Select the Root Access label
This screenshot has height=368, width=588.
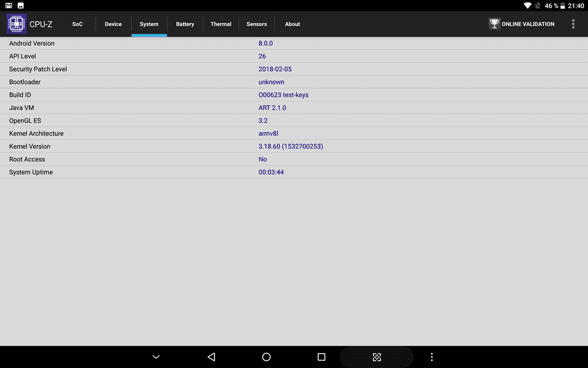pos(27,159)
